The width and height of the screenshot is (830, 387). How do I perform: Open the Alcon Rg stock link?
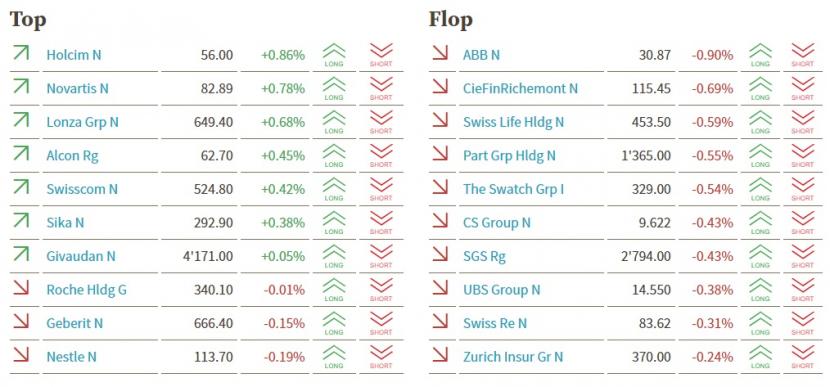click(73, 156)
